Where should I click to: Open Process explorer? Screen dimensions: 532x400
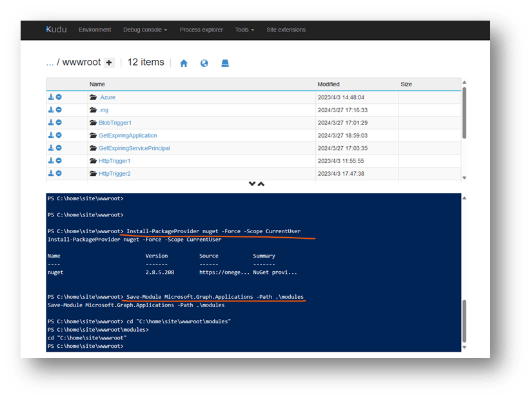tap(201, 30)
